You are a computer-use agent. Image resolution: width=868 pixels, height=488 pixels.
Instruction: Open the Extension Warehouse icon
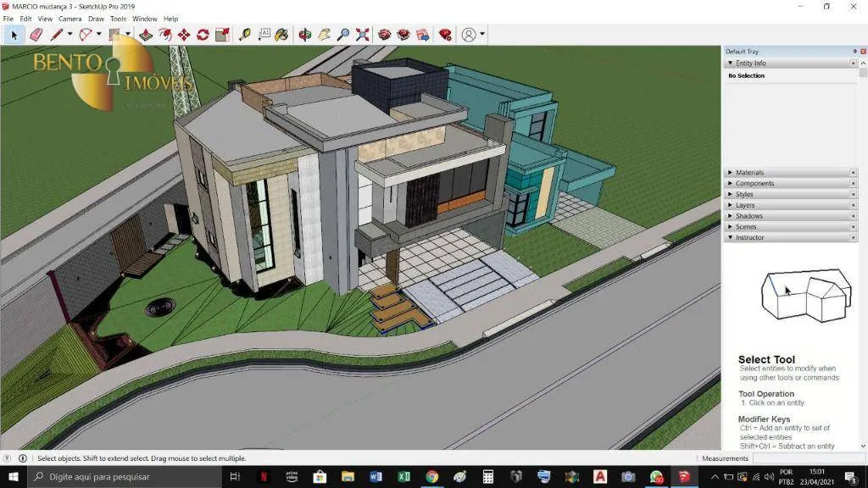[x=403, y=35]
